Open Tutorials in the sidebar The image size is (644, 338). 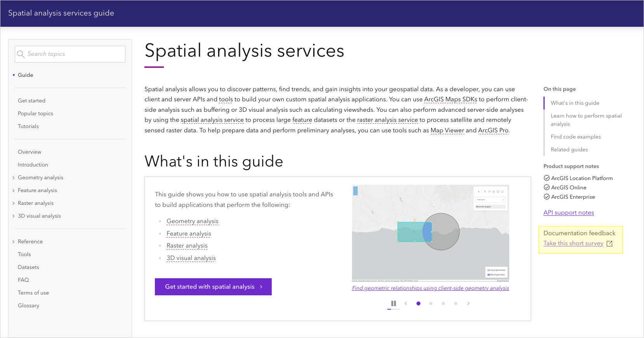coord(28,126)
